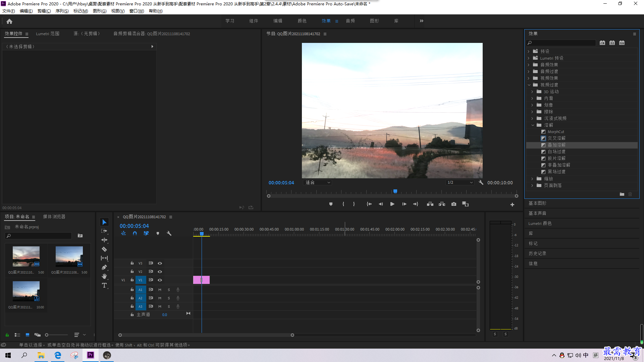Open the Lumetri 范围 tab

(x=48, y=34)
